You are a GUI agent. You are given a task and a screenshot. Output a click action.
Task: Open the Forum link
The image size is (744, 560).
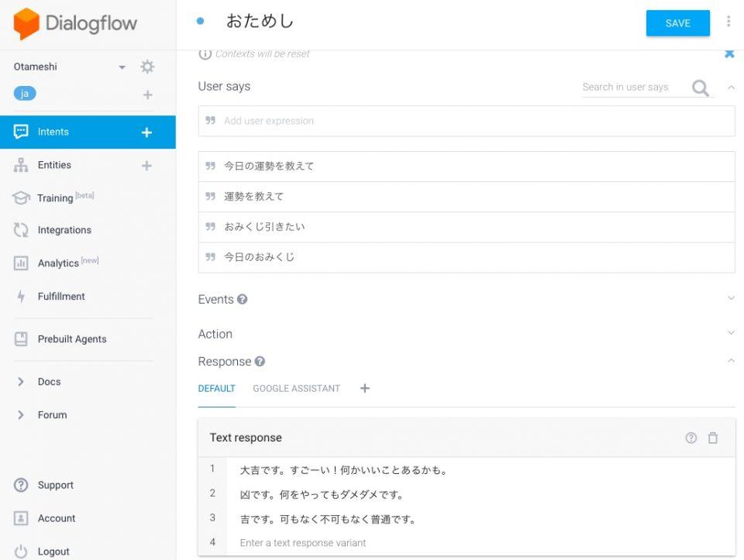(52, 415)
